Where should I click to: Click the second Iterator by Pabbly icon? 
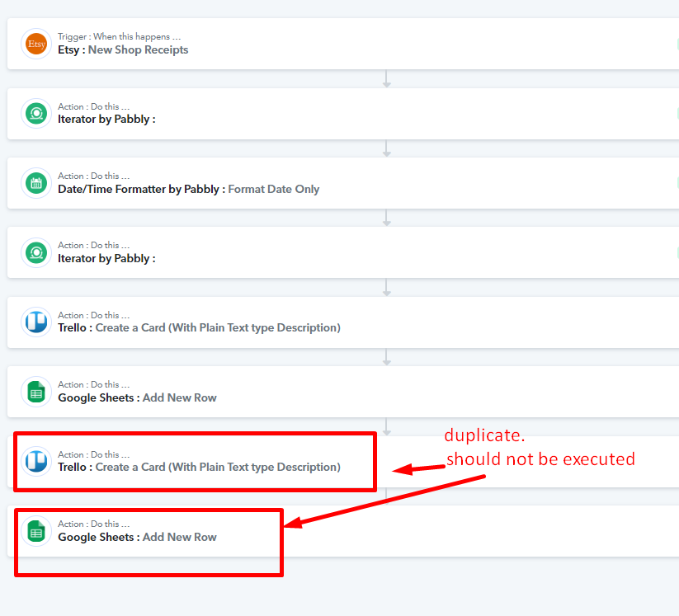click(36, 252)
